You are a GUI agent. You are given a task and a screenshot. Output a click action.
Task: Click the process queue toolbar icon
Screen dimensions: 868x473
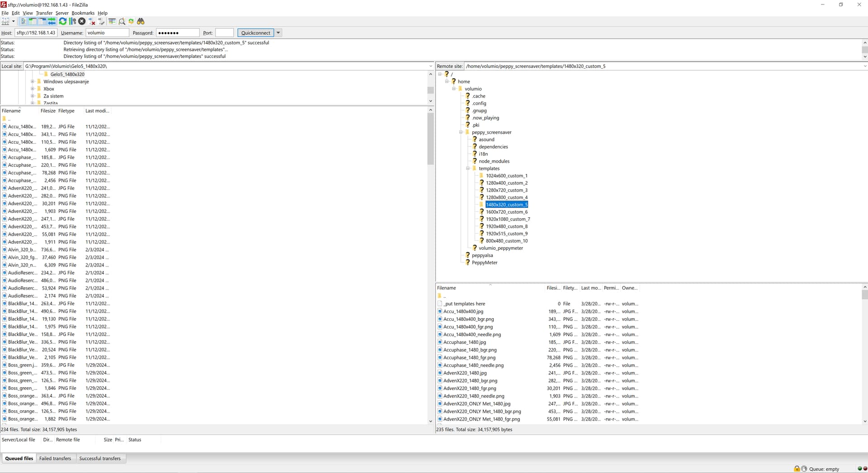point(72,21)
